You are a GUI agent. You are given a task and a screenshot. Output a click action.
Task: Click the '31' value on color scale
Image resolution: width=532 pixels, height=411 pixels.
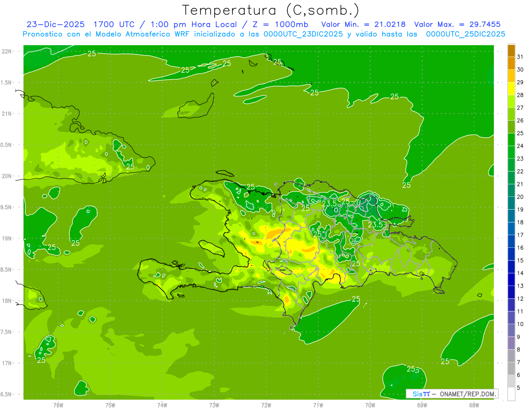pos(520,57)
